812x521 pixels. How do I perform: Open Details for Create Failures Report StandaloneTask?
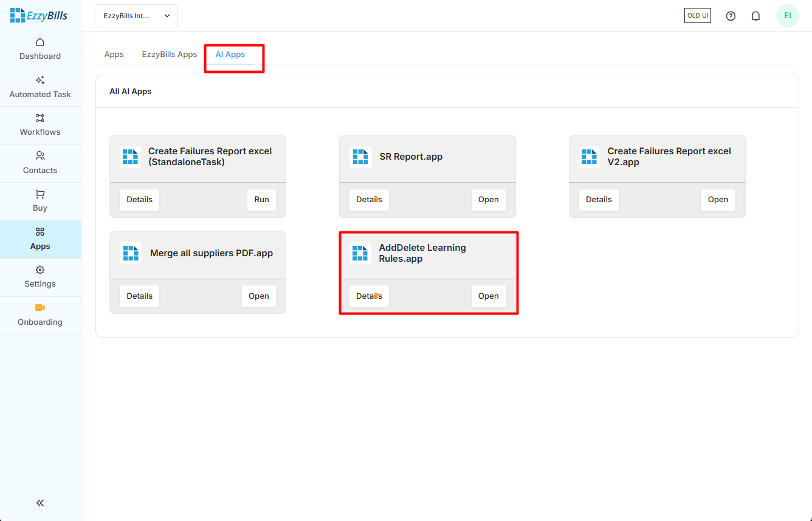coord(140,200)
